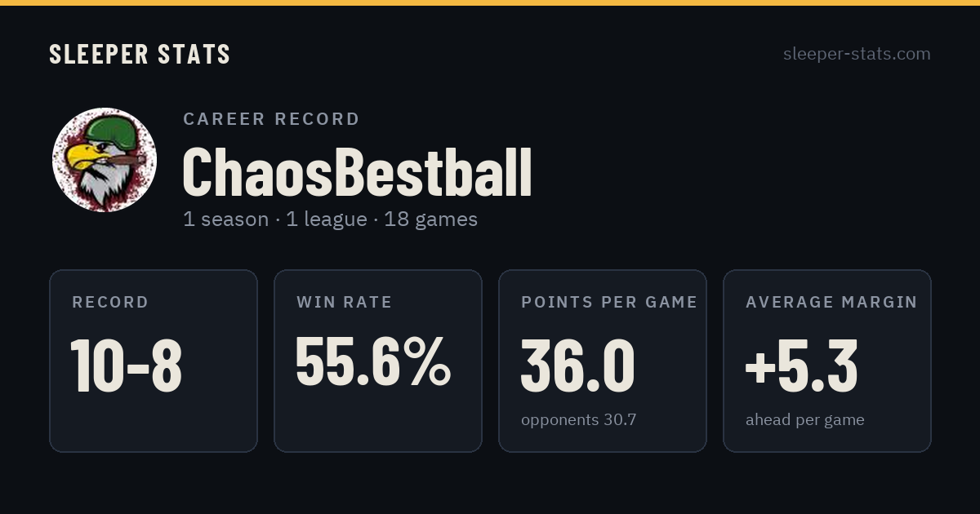The width and height of the screenshot is (980, 514).
Task: Click the CAREER RECORD label
Action: point(271,119)
